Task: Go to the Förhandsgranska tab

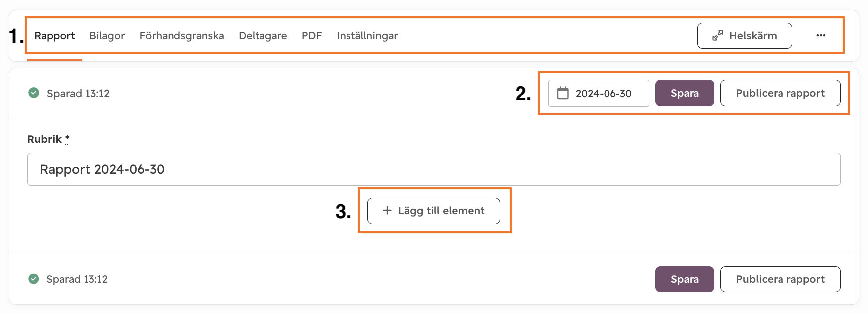Action: pos(182,36)
